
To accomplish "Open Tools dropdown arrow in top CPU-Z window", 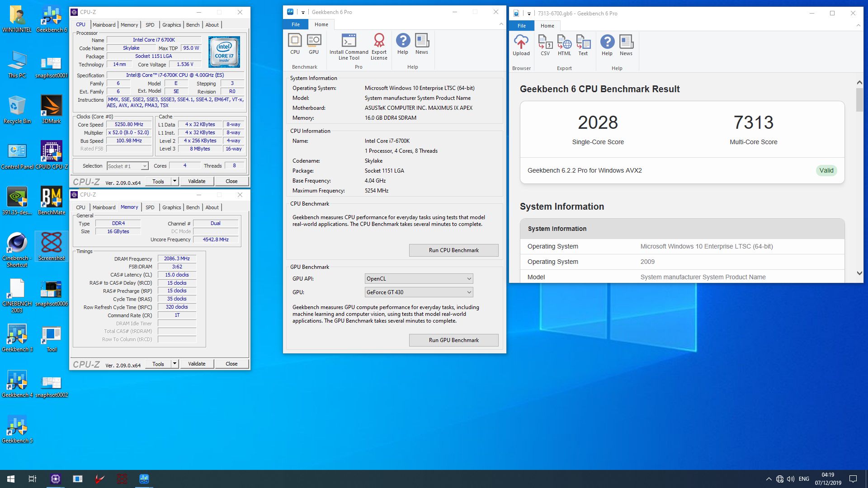I will pos(175,181).
